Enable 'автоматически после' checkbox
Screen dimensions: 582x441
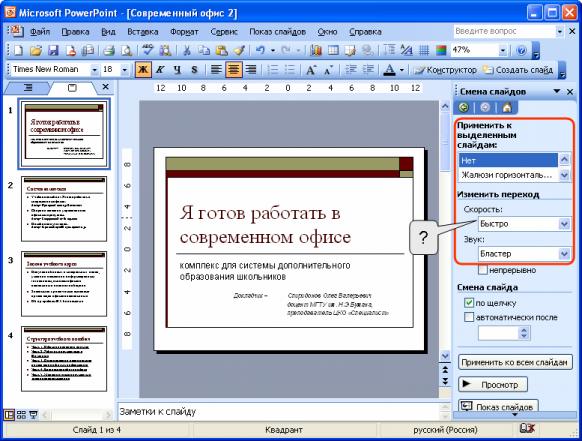[x=469, y=317]
